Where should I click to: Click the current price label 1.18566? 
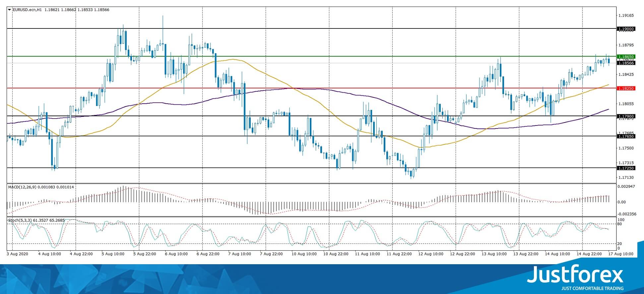pyautogui.click(x=626, y=63)
